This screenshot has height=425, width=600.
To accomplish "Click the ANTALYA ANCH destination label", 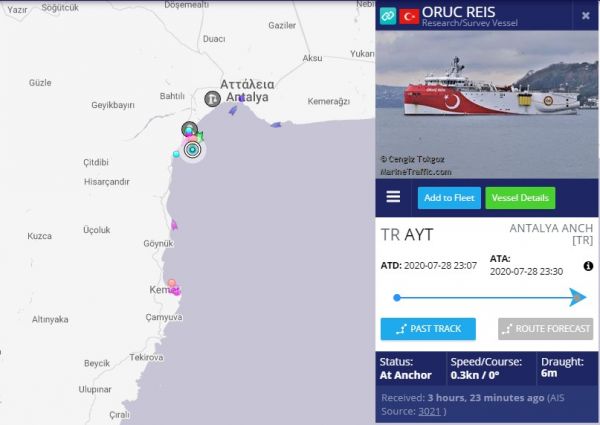I will coord(551,234).
